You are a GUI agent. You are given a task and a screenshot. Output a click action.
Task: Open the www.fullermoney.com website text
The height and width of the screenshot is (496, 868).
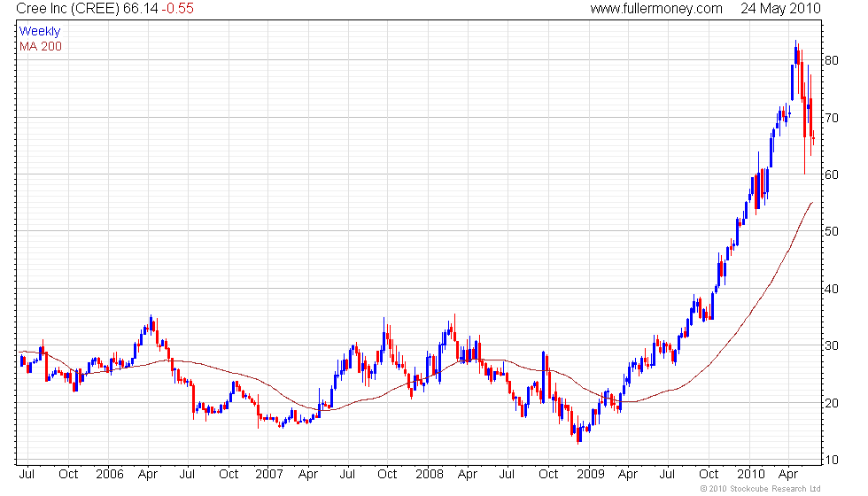point(656,8)
